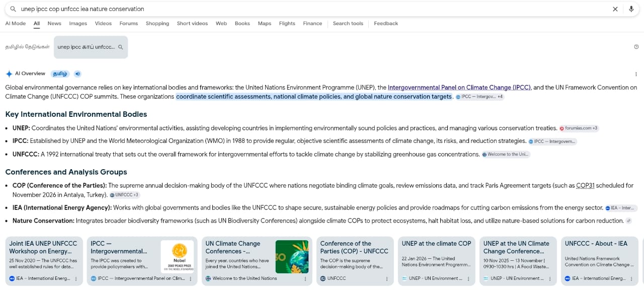644x292 pixels.
Task: Open the Finance tab
Action: (x=312, y=24)
